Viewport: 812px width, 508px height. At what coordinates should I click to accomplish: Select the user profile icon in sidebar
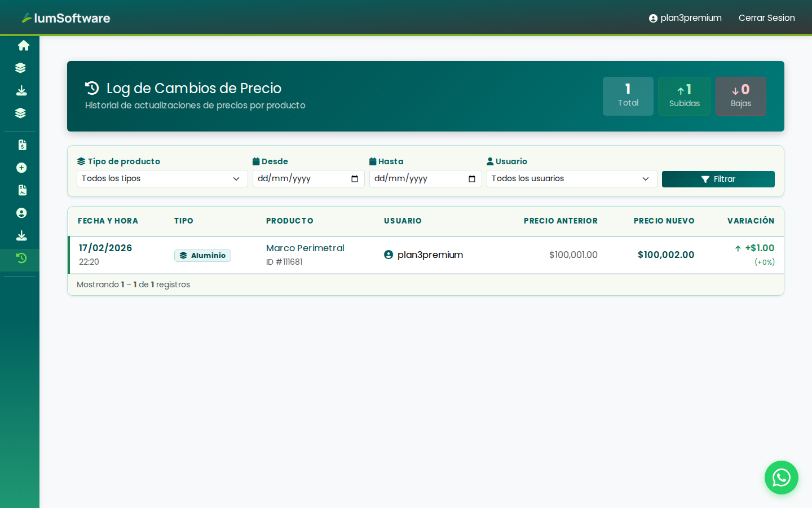coord(21,213)
